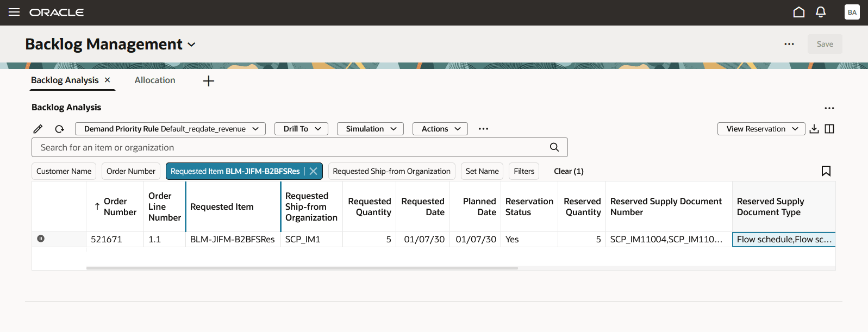Open the Demand Priority Rule dropdown
This screenshot has height=332, width=868.
[x=170, y=129]
